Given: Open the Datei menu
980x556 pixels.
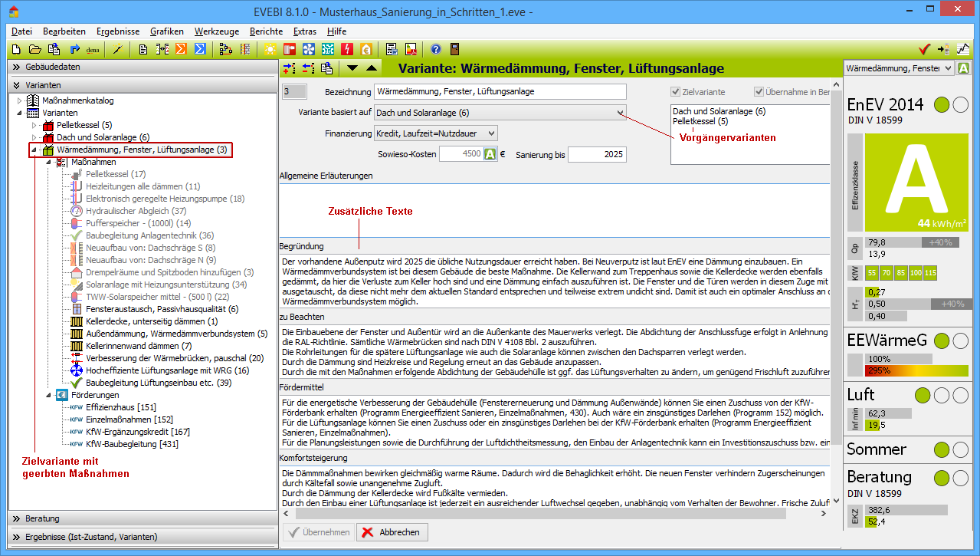Looking at the screenshot, I should point(22,31).
